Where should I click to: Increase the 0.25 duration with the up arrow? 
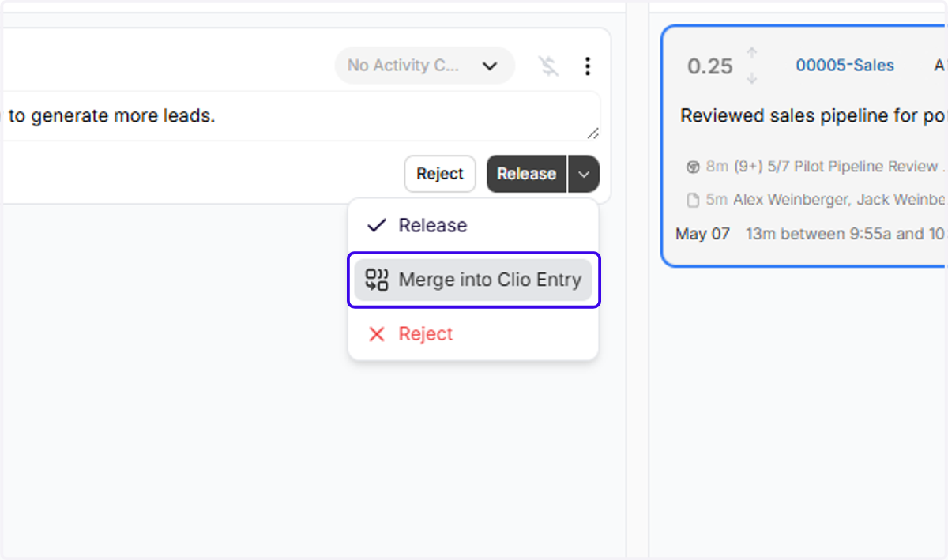(752, 53)
